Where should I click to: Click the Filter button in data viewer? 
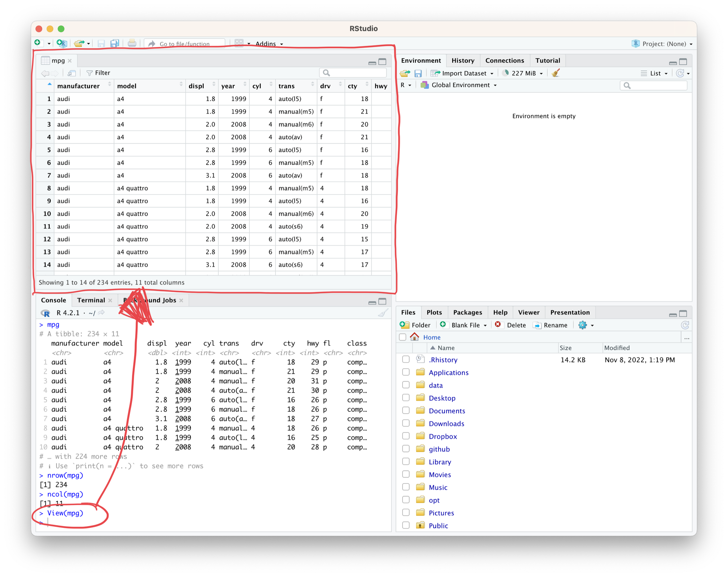click(x=98, y=73)
